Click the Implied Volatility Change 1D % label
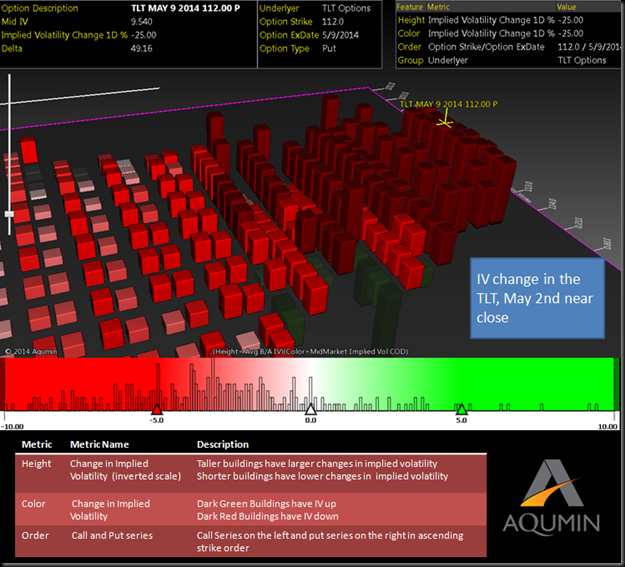This screenshot has width=625, height=567. coord(64,35)
